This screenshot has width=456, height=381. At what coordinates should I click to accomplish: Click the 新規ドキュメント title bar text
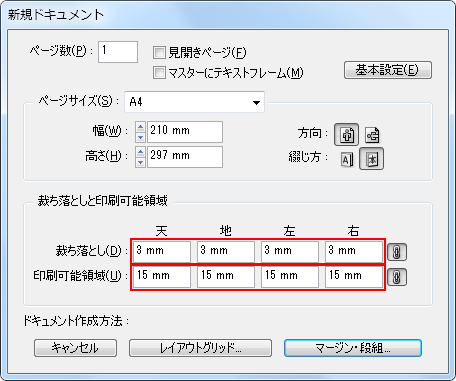click(x=56, y=15)
